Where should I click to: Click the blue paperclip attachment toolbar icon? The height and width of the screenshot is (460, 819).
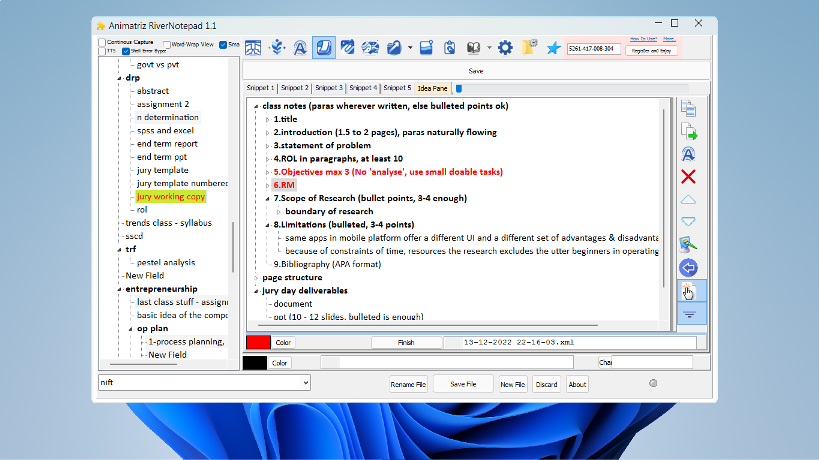coord(394,48)
